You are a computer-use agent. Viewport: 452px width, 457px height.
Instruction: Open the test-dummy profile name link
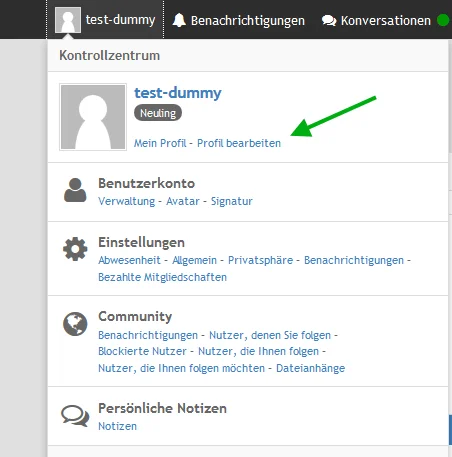pyautogui.click(x=178, y=93)
